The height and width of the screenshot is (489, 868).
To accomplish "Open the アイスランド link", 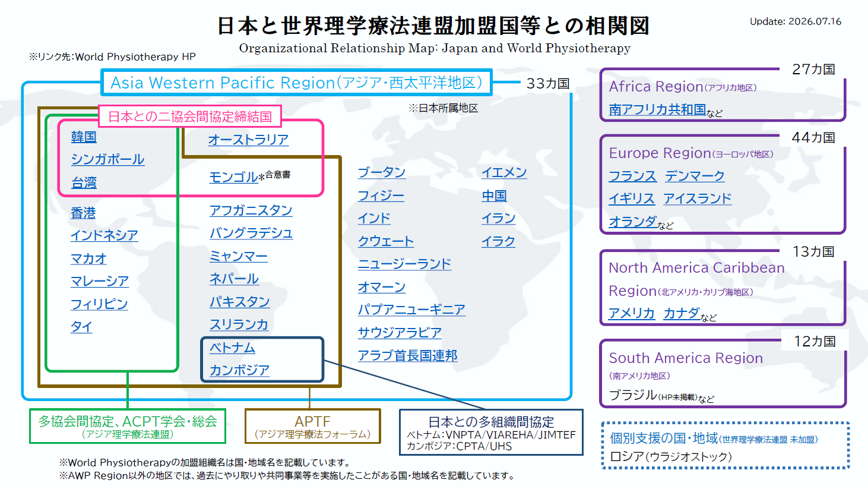I will point(697,198).
